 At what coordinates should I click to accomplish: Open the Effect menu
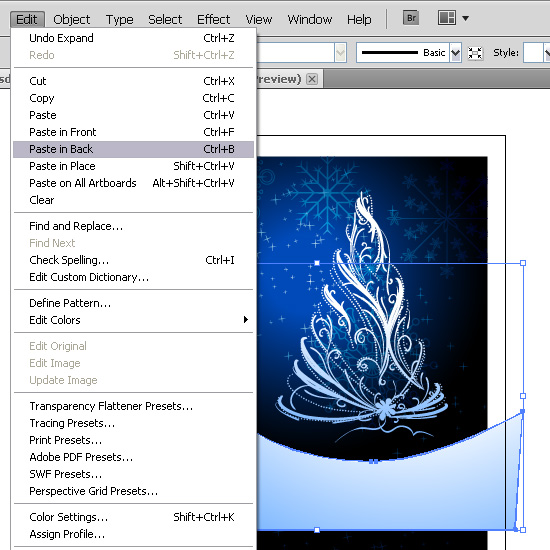click(x=213, y=19)
